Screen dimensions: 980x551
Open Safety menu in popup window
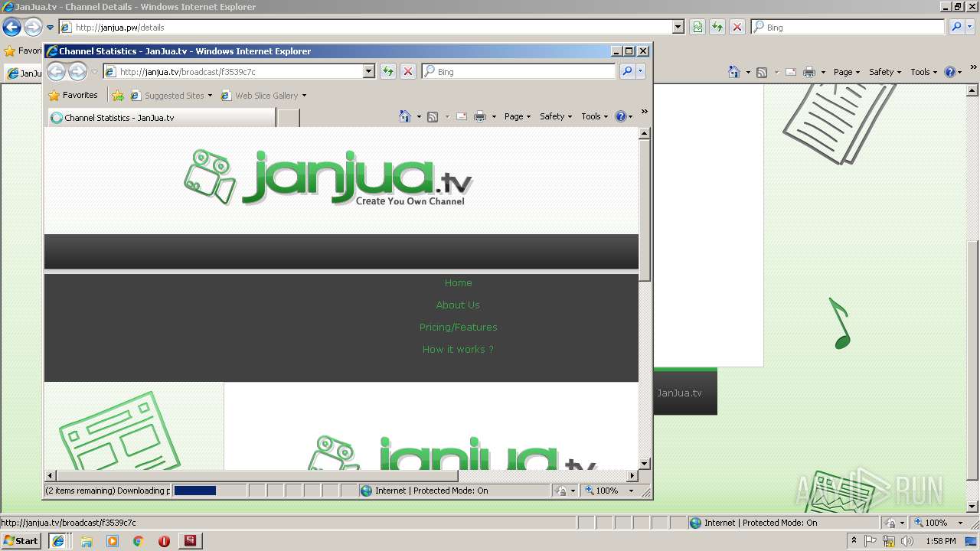[x=556, y=116]
